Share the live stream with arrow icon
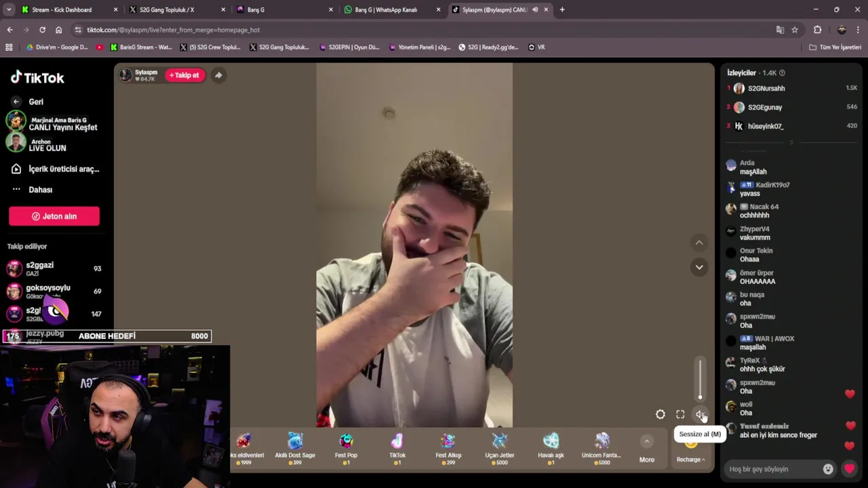 pyautogui.click(x=218, y=75)
